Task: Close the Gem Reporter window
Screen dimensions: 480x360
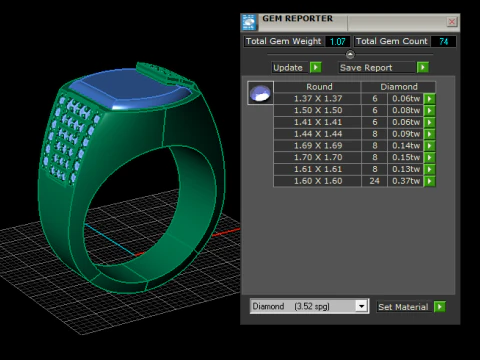Action: click(x=452, y=22)
